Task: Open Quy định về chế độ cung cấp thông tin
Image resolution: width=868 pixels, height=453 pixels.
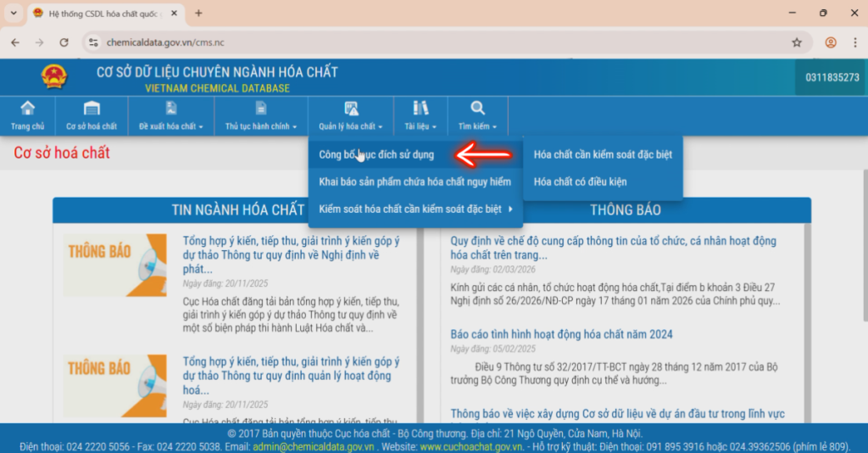Action: (614, 248)
